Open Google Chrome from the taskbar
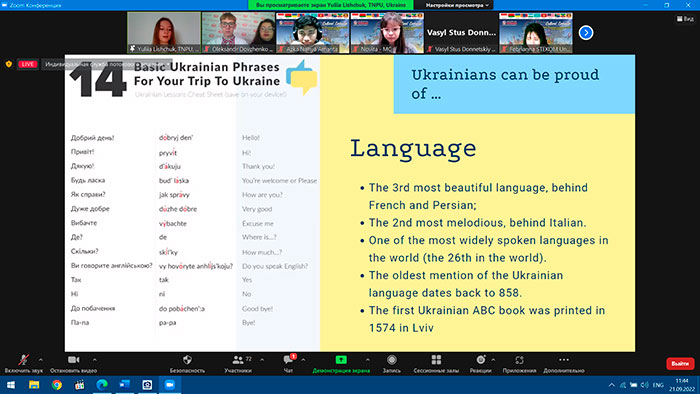Viewport: 700px width, 394px height. [57, 385]
